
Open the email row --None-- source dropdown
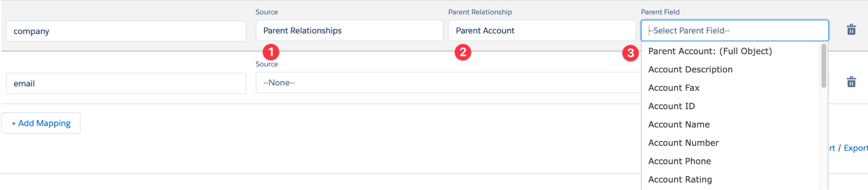pyautogui.click(x=447, y=83)
